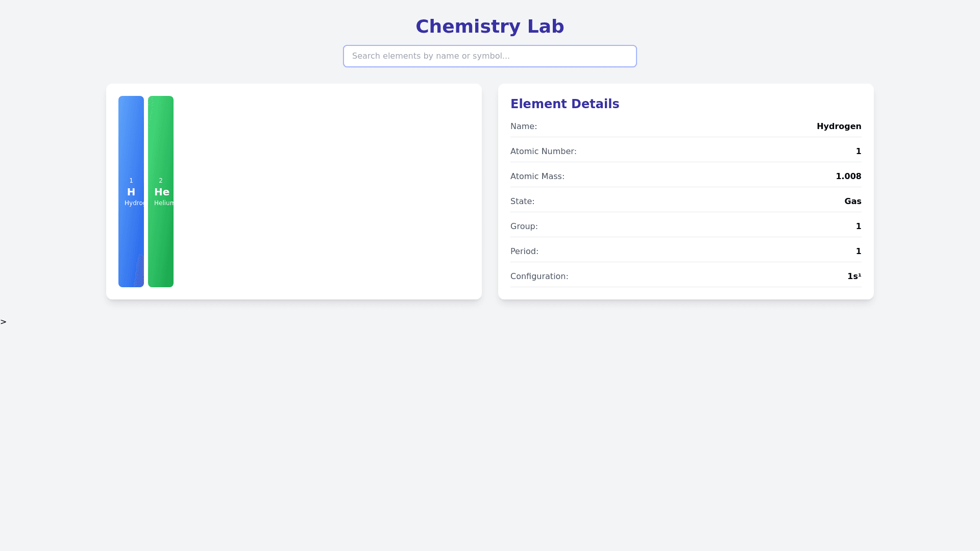Select the green Helium element tile
The image size is (980, 551).
pos(161,191)
